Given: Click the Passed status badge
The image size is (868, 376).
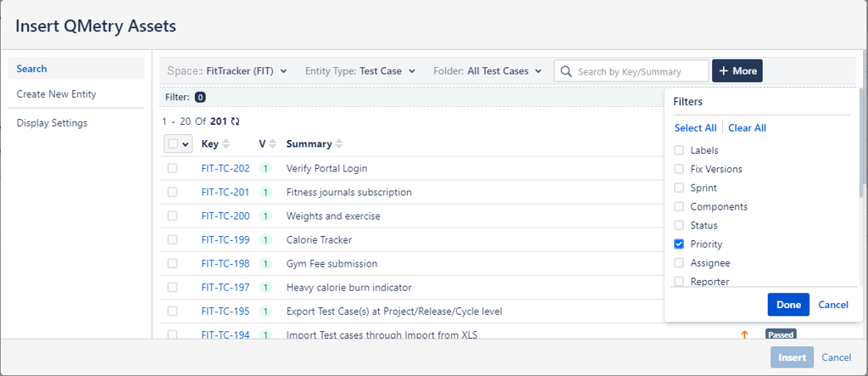Looking at the screenshot, I should coord(780,334).
